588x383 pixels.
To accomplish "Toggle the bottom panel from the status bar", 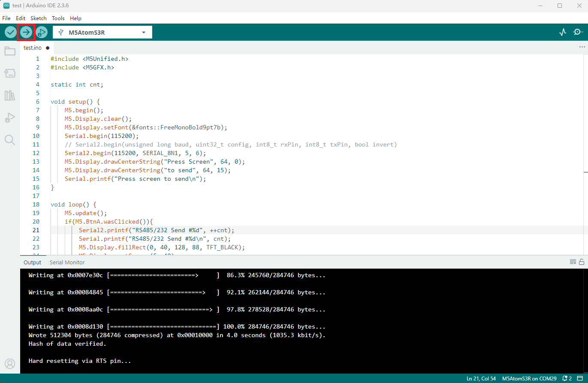I will (x=581, y=379).
